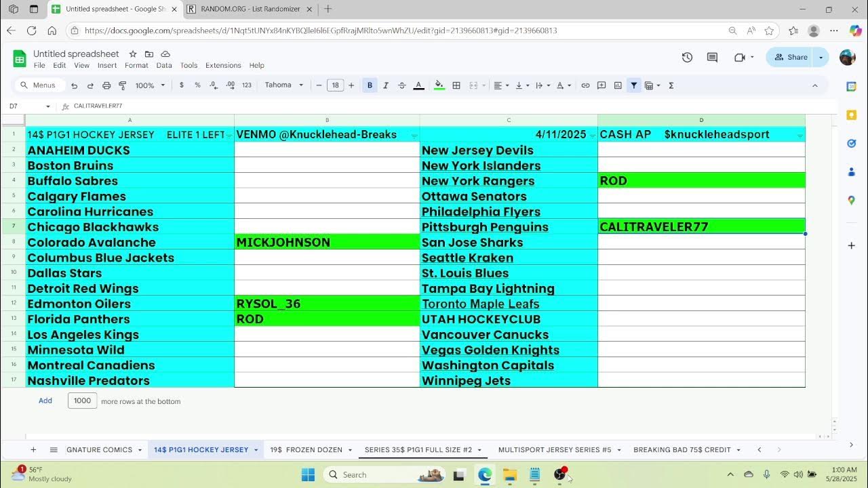Open the column D filter in header row
Screen dimensions: 868x488
point(800,136)
